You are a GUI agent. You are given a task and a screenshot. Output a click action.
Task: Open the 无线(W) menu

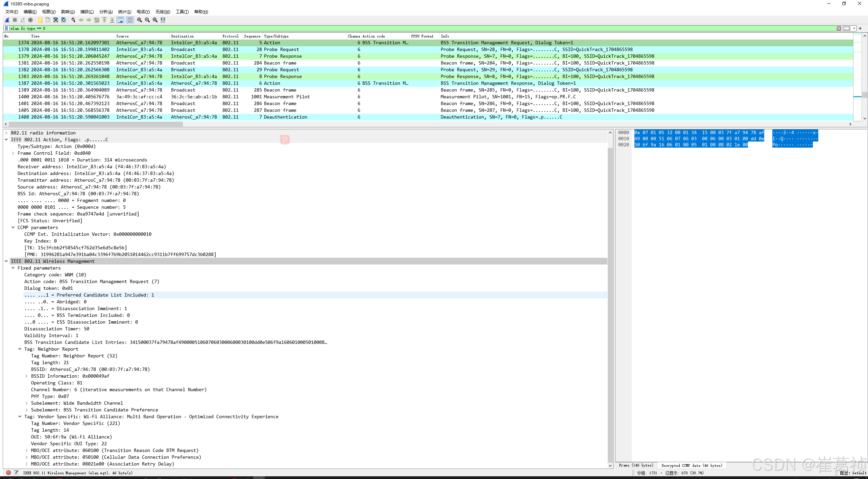tap(163, 12)
